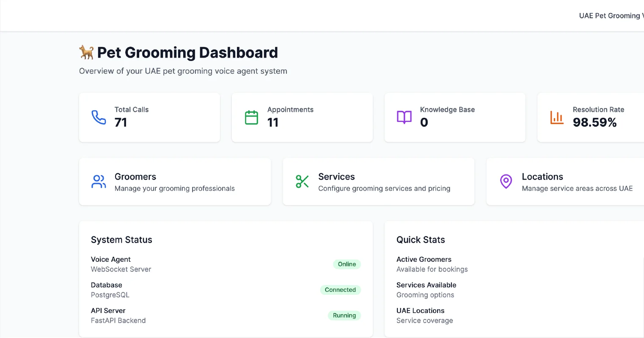
Task: Click the WebSocket Server text
Action: [121, 269]
